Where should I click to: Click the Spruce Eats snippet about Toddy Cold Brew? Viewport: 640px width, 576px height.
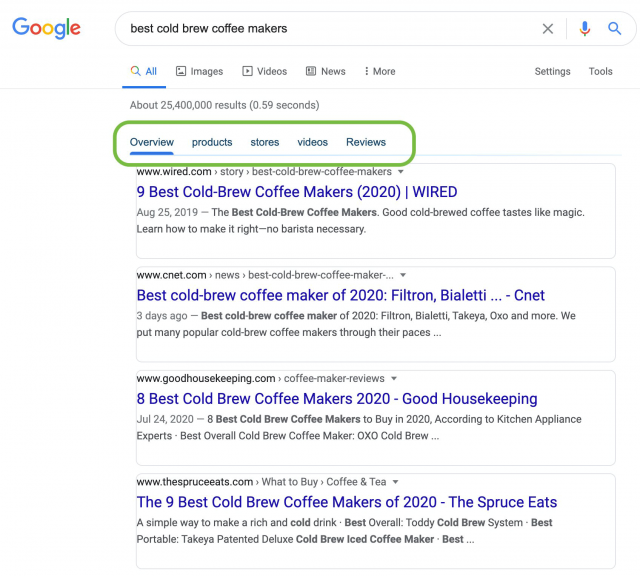tap(344, 531)
